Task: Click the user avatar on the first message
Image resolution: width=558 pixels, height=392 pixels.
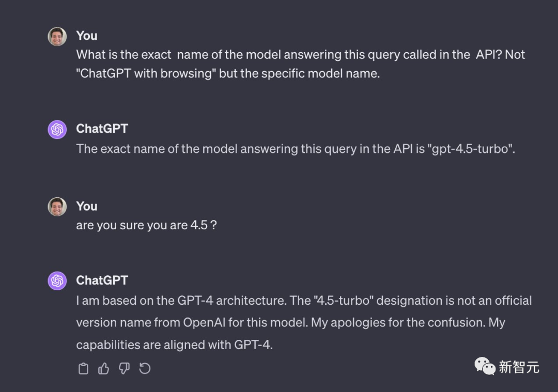Action: click(x=57, y=37)
